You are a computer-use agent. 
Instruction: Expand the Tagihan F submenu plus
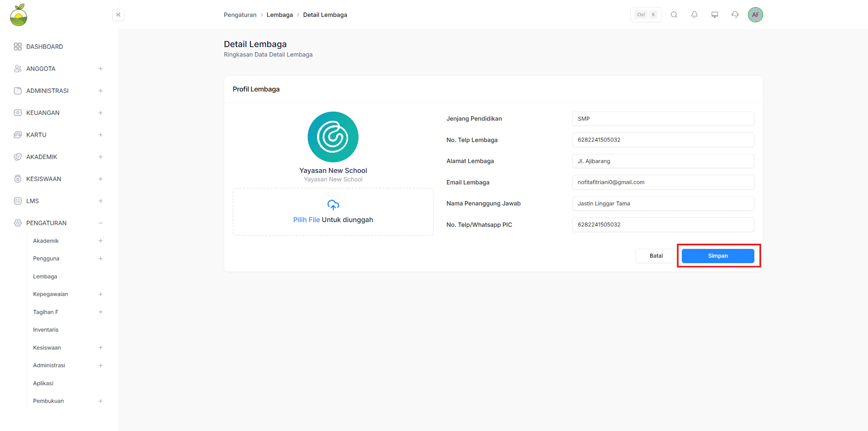click(x=100, y=312)
